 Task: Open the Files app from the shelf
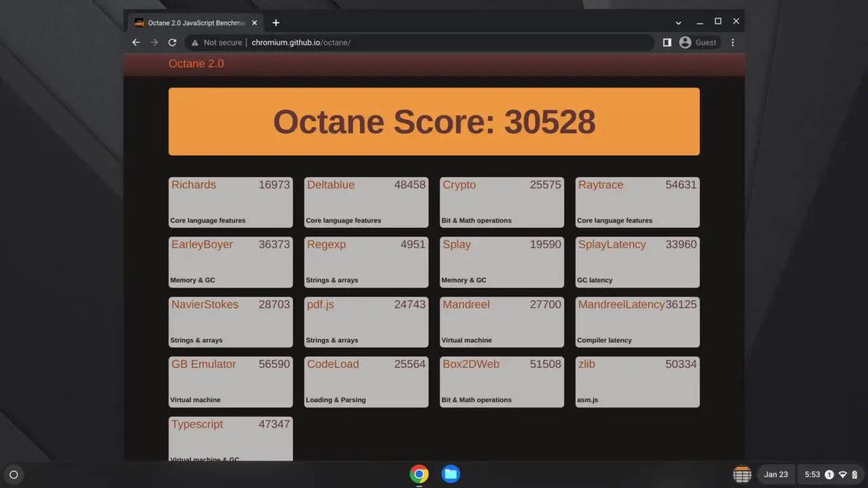pyautogui.click(x=451, y=474)
